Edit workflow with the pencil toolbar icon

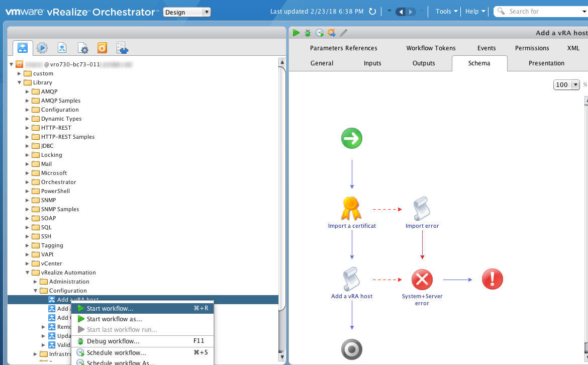[x=343, y=33]
